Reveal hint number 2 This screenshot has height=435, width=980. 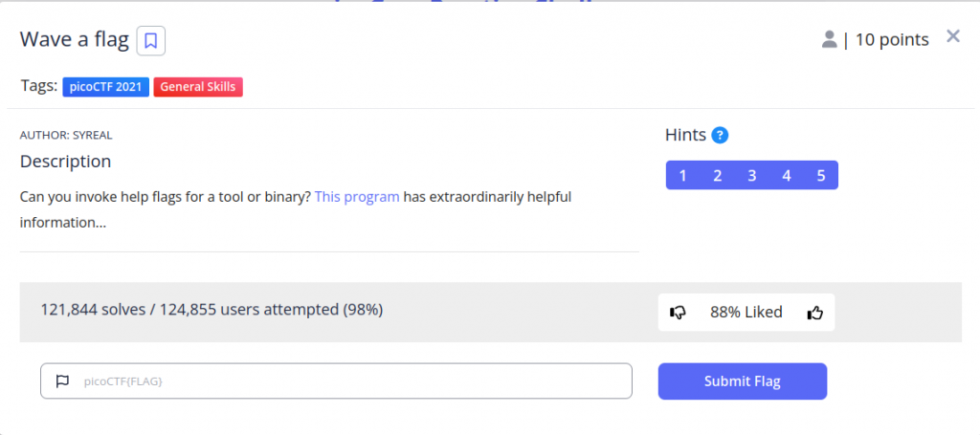pos(717,175)
